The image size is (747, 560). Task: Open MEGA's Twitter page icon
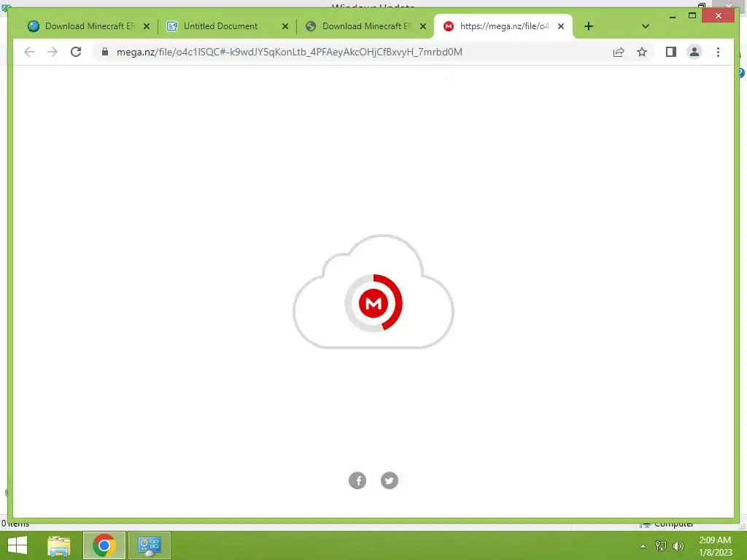tap(390, 481)
